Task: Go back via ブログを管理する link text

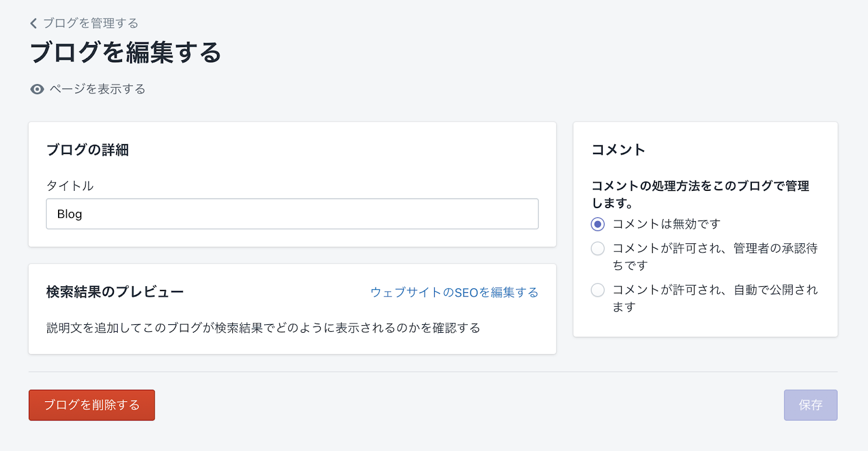Action: pyautogui.click(x=91, y=23)
